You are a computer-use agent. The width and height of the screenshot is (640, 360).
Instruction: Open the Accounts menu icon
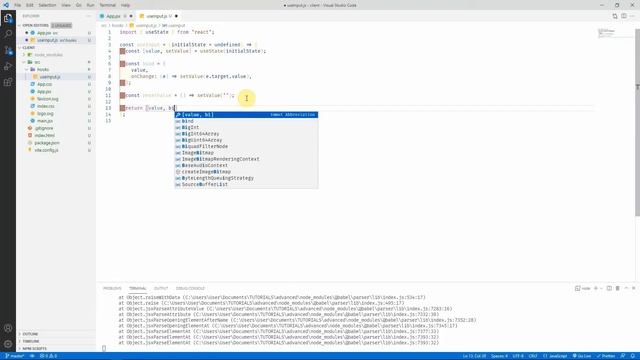[x=8, y=328]
